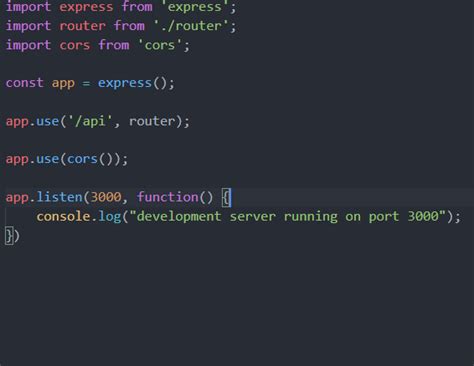The height and width of the screenshot is (366, 474).
Task: Click the function keyword in app.listen
Action: coord(168,197)
